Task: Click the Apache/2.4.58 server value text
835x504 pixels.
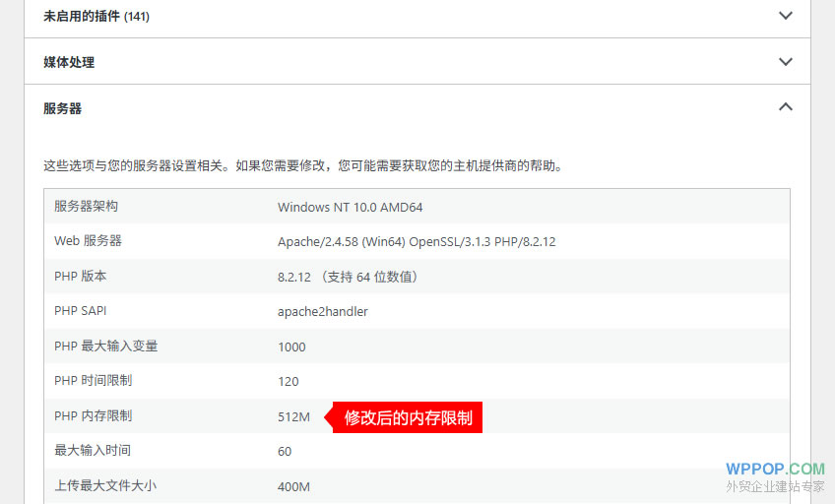Action: point(416,241)
